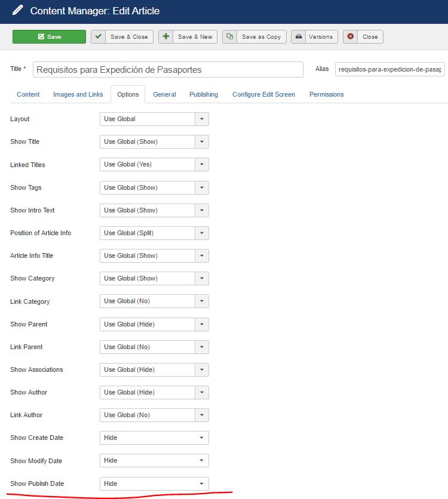Select the Configure Edit Screen tab
This screenshot has width=448, height=499.
pyautogui.click(x=263, y=94)
